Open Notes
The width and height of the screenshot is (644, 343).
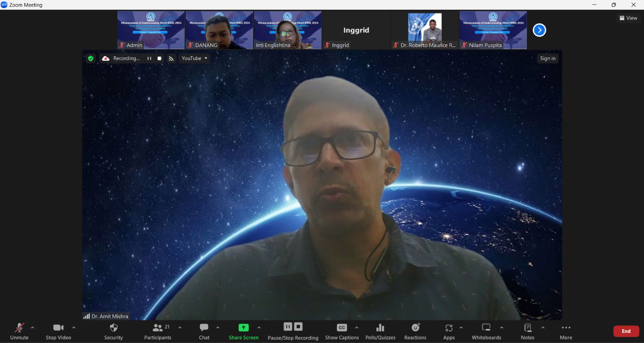(528, 332)
